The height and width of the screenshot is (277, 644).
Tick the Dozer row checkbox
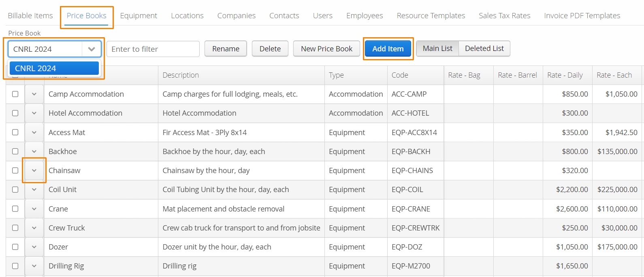click(15, 247)
